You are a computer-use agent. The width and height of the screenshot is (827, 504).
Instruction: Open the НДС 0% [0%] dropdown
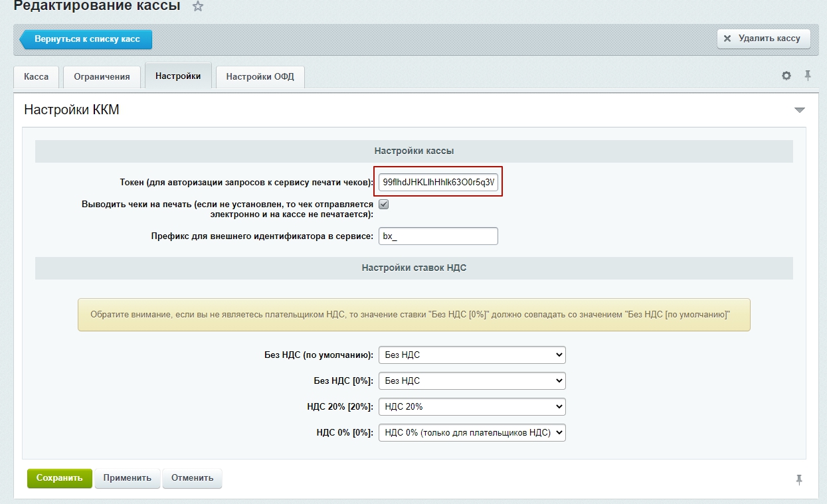click(x=472, y=432)
